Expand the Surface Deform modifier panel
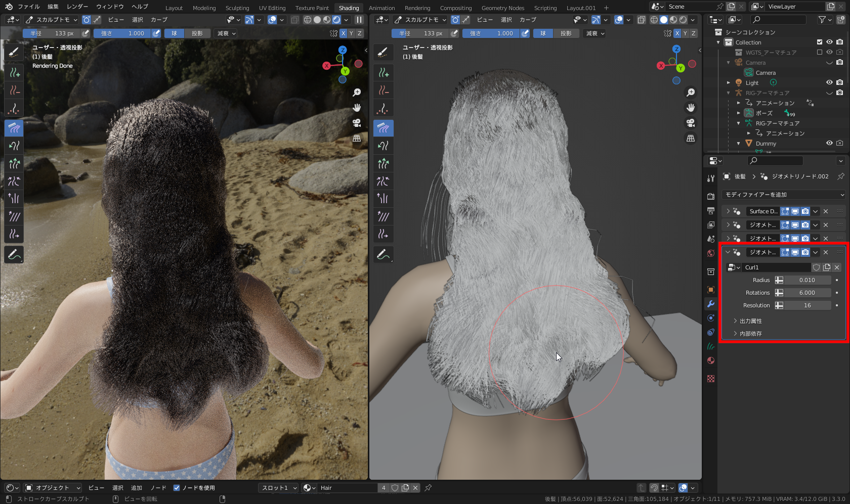 [x=728, y=211]
